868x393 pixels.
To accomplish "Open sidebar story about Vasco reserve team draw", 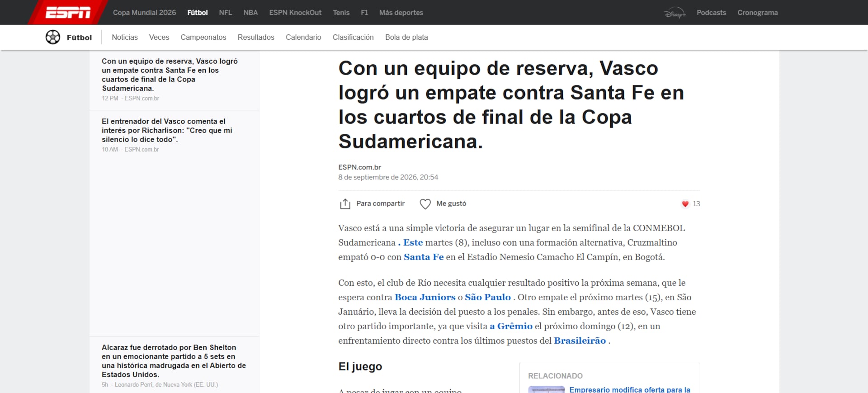I will (170, 75).
